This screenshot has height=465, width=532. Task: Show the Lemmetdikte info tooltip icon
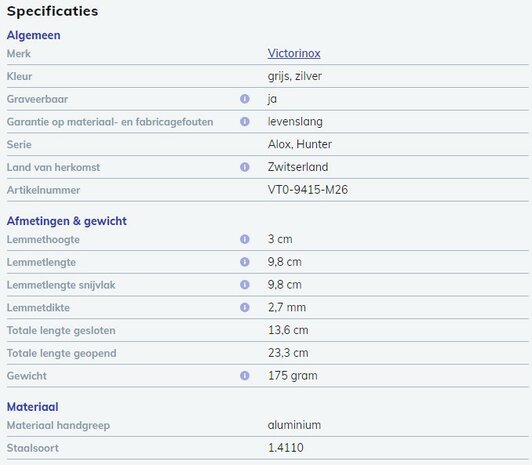tap(245, 307)
